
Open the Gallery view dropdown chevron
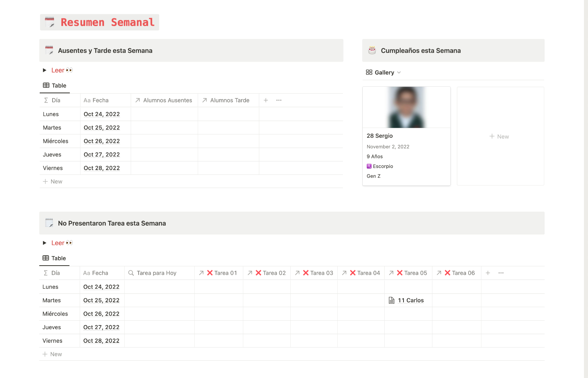(x=399, y=73)
